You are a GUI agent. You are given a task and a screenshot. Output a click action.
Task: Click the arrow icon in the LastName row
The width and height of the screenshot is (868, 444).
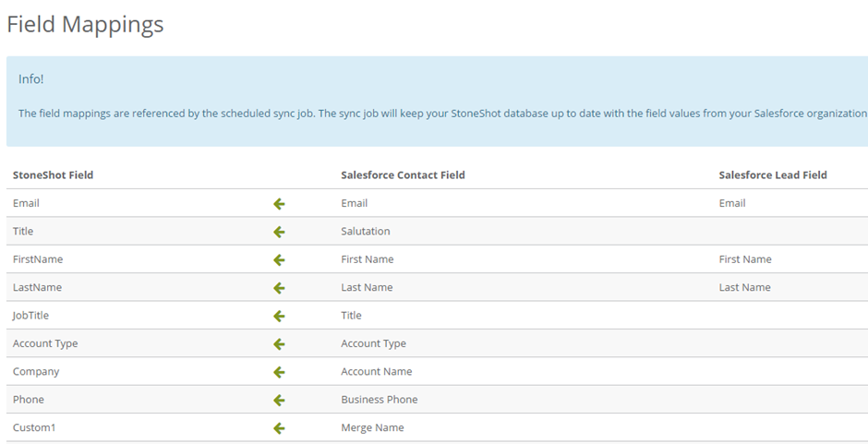click(279, 288)
